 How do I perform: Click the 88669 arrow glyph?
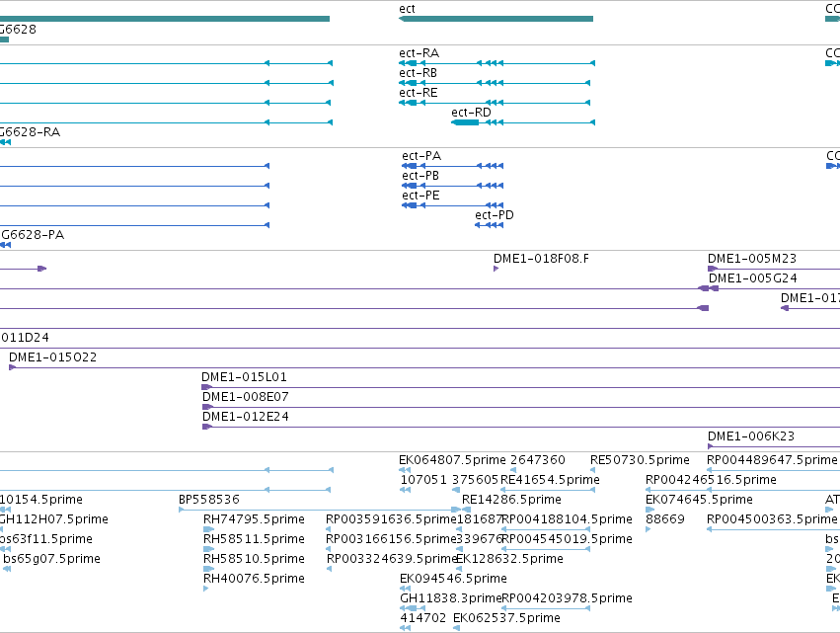[x=648, y=529]
